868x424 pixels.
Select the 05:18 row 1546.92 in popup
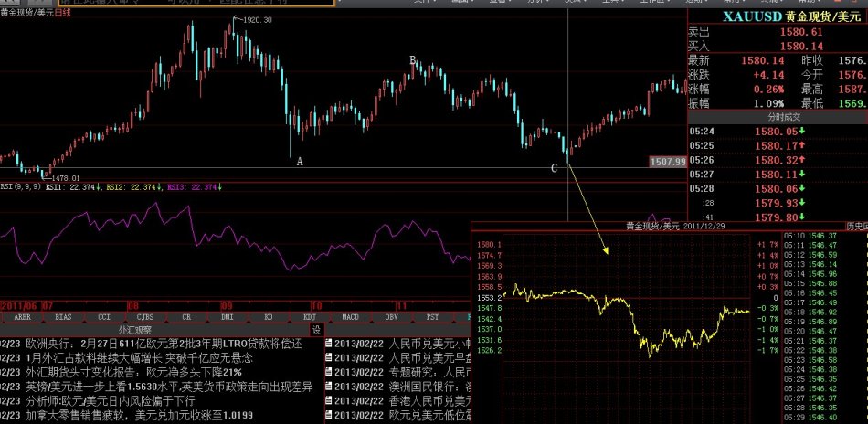[x=811, y=312]
